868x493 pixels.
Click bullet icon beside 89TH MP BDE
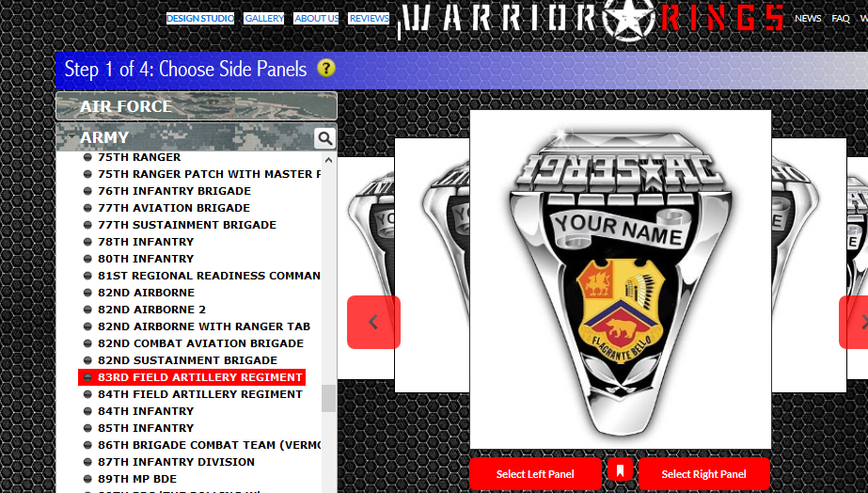pyautogui.click(x=87, y=479)
